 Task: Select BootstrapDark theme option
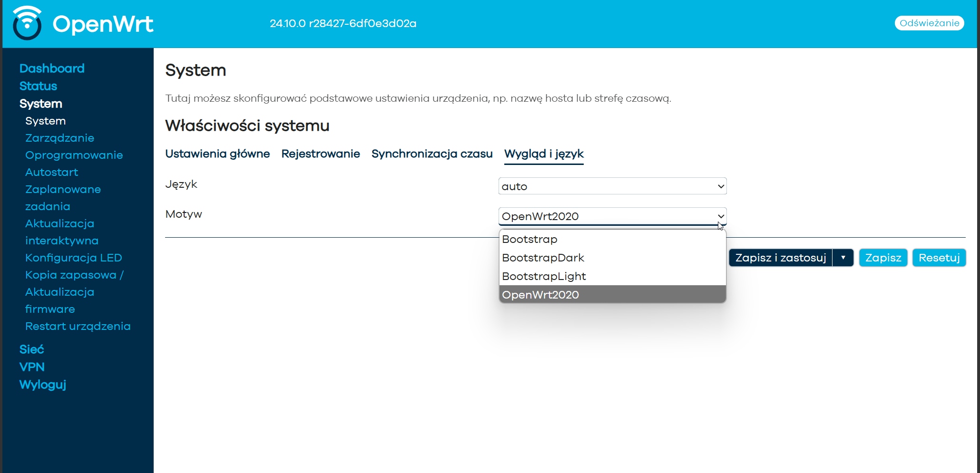pos(543,258)
